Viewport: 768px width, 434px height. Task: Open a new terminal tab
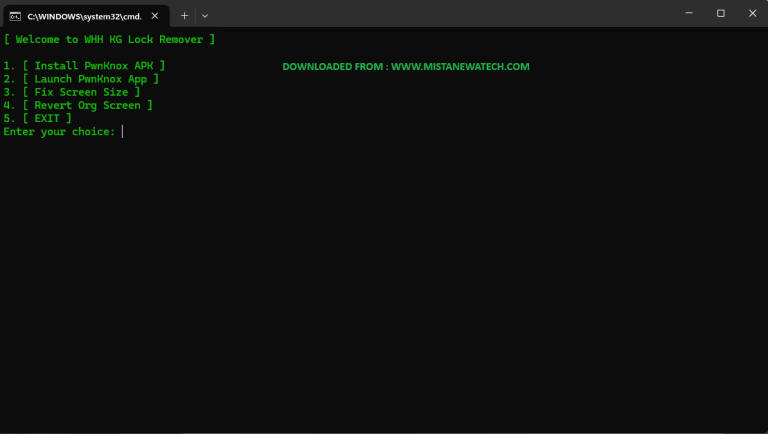click(x=184, y=15)
